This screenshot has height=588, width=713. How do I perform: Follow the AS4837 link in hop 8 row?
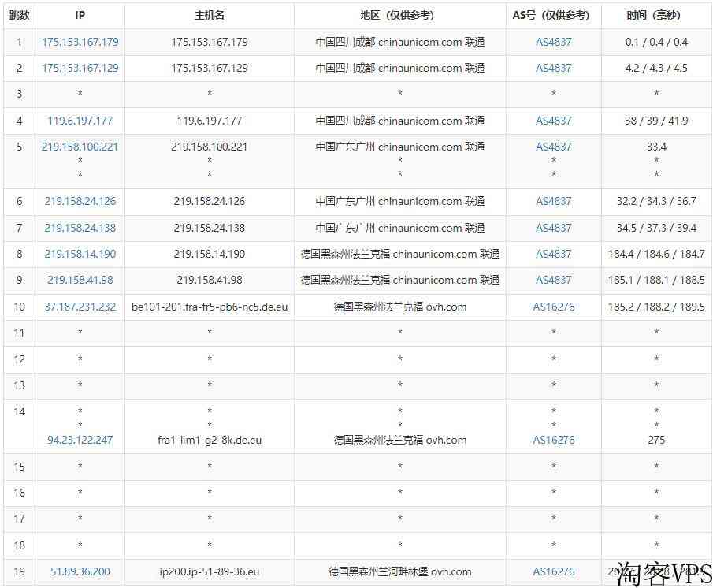(x=553, y=254)
